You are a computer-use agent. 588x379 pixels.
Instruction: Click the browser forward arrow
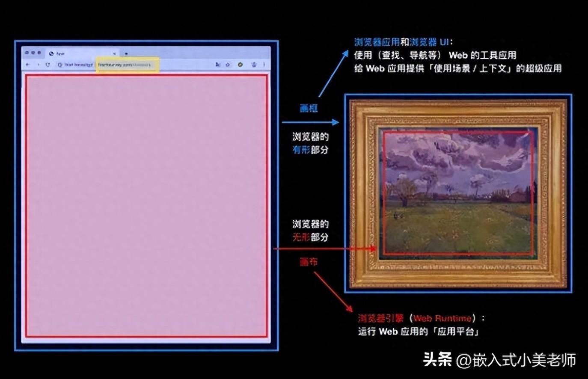39,65
